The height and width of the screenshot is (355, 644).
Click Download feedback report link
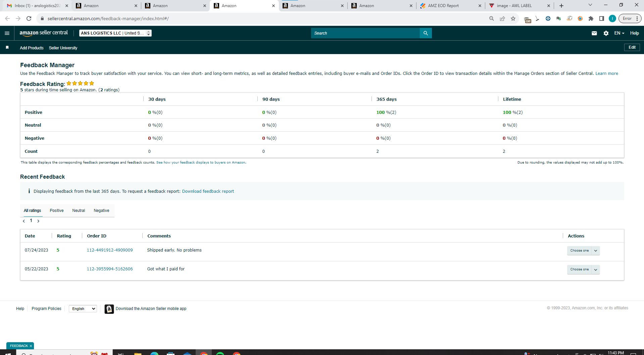(208, 191)
